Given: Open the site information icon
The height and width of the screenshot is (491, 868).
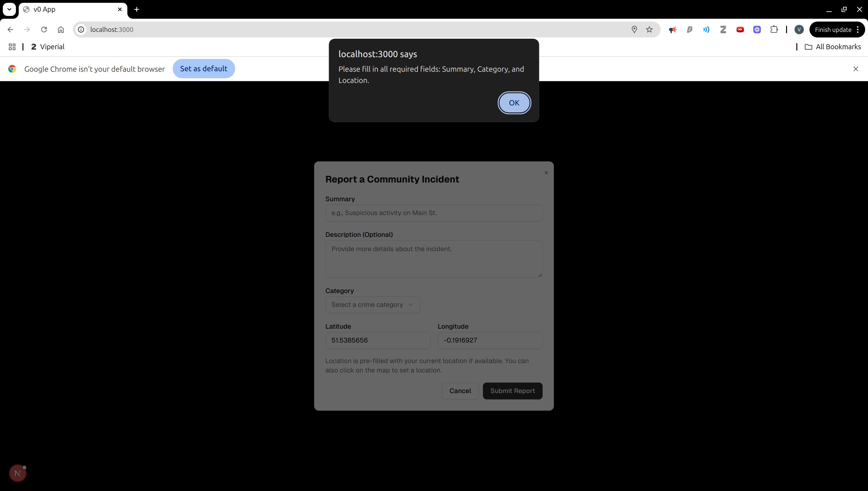Looking at the screenshot, I should 81,30.
